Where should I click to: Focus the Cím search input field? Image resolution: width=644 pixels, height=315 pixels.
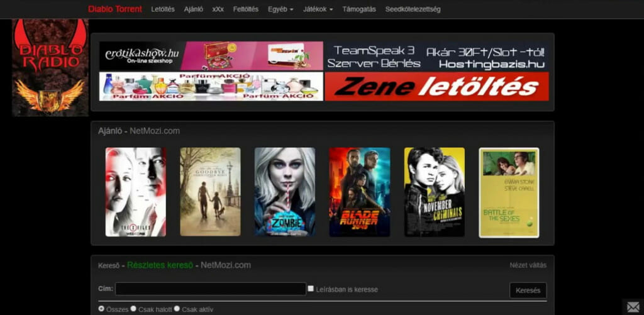tap(210, 289)
